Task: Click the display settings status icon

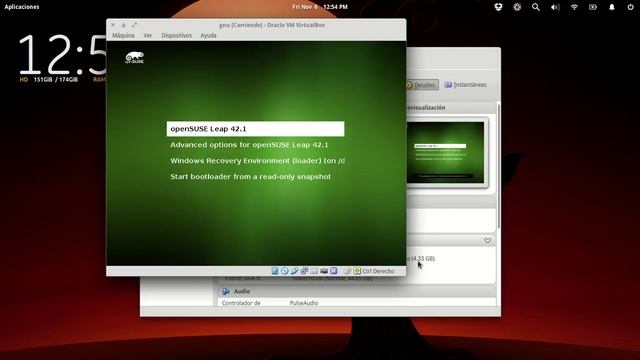Action: [324, 271]
